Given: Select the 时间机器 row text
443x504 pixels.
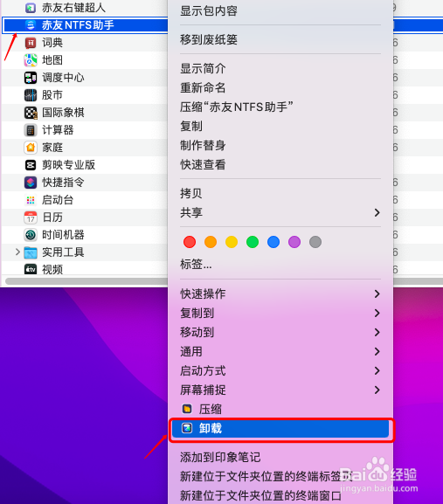Looking at the screenshot, I should tap(63, 235).
